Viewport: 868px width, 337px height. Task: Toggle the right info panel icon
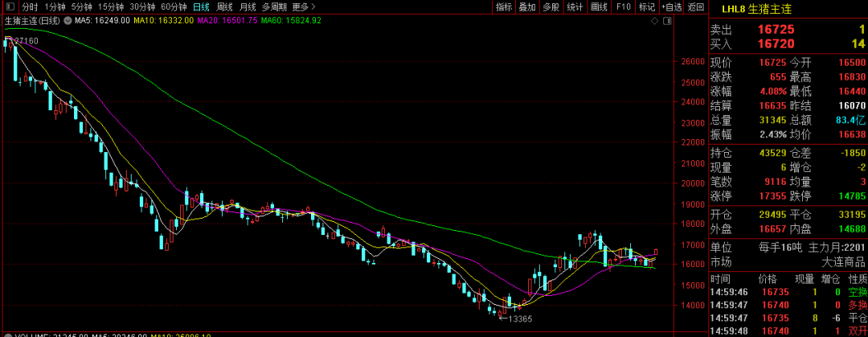click(x=668, y=20)
